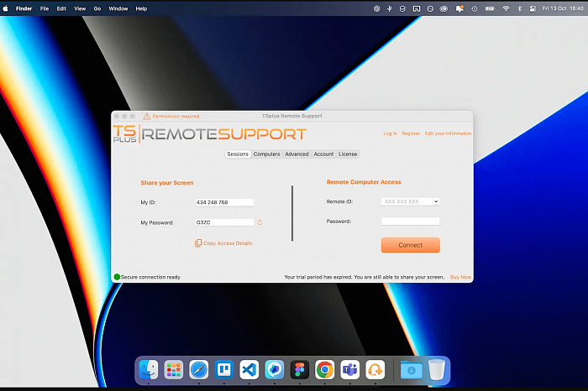
Task: Open the Finder menu
Action: pos(24,8)
